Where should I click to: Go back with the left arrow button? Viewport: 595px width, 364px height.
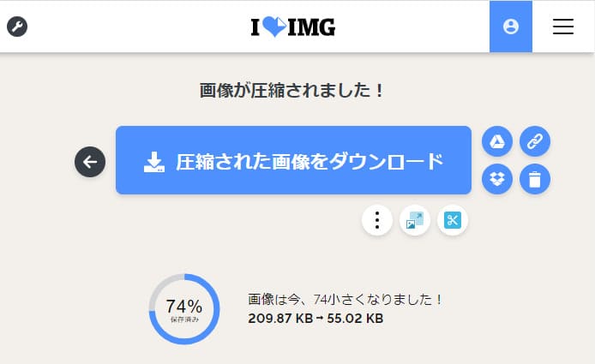(90, 161)
